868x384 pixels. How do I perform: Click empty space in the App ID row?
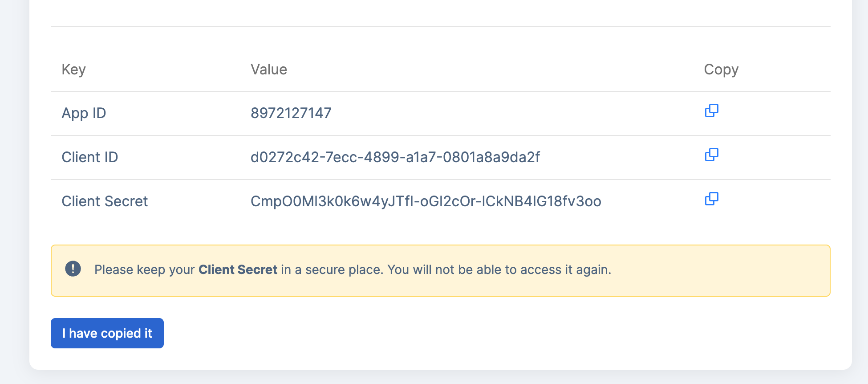tap(512, 113)
